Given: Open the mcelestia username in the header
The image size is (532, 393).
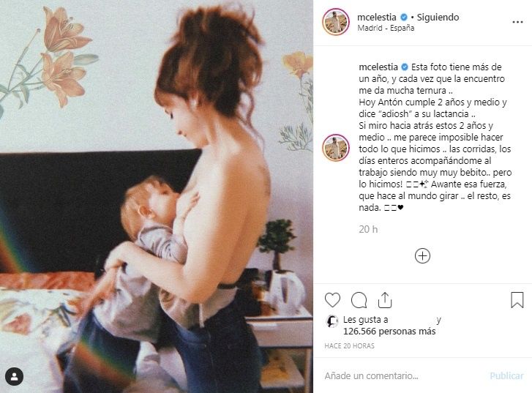Looking at the screenshot, I should tap(377, 17).
